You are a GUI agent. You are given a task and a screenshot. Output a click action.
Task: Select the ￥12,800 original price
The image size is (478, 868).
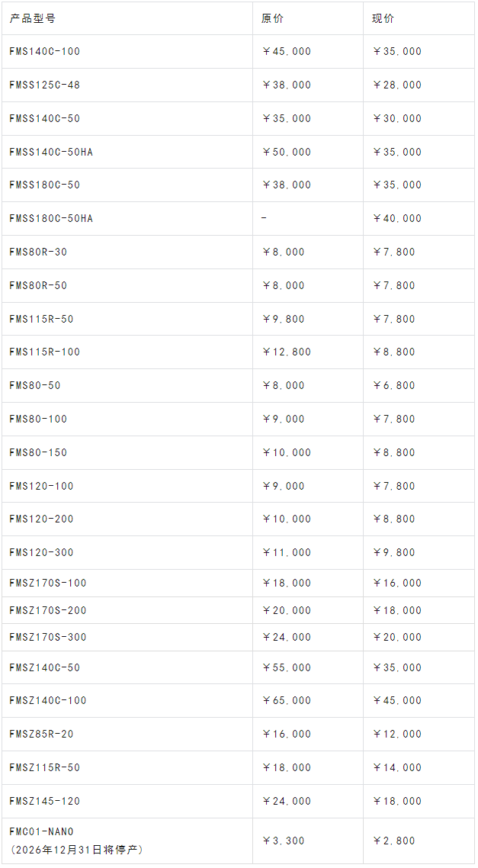click(x=286, y=352)
